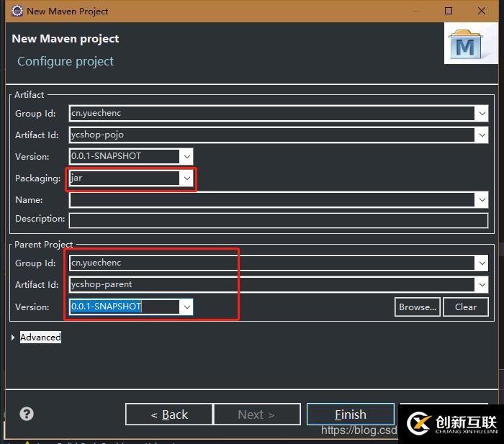Open the Artifact Id dropdown for ycshop-pojo
The height and width of the screenshot is (444, 504).
[482, 135]
